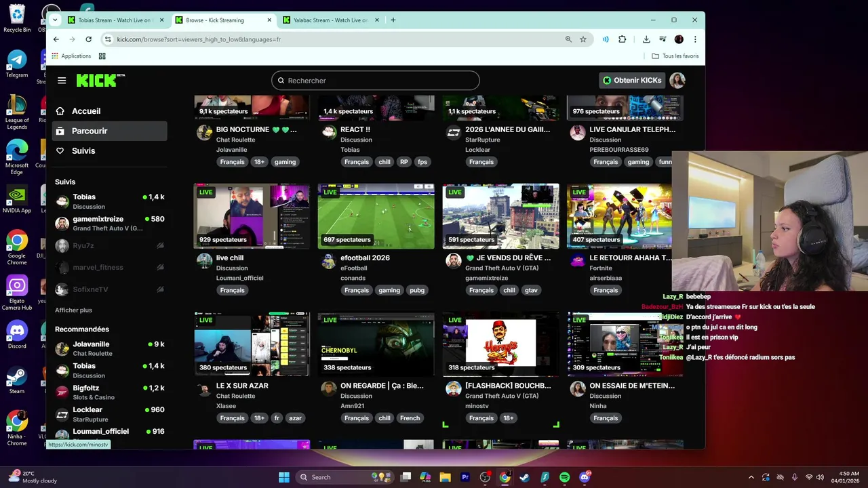Open offline channel Ryu7z
This screenshot has height=488, width=868.
click(109, 245)
